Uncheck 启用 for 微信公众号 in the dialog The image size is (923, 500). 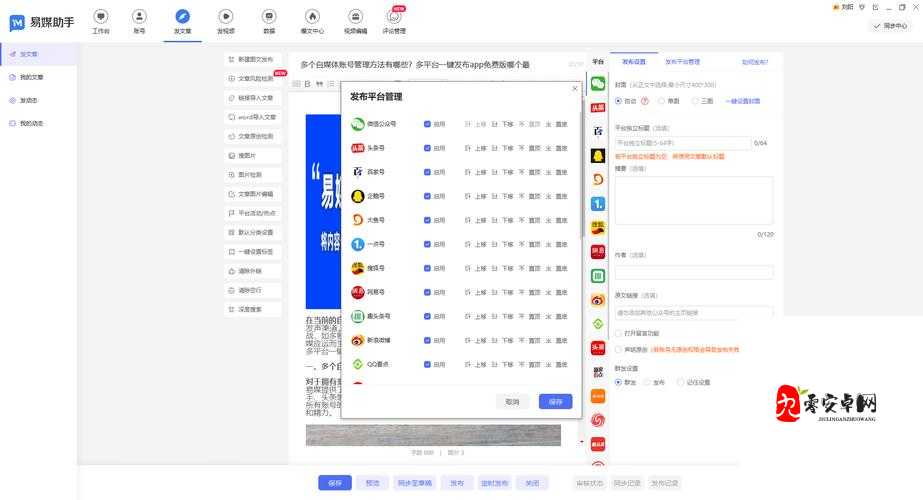click(x=427, y=124)
